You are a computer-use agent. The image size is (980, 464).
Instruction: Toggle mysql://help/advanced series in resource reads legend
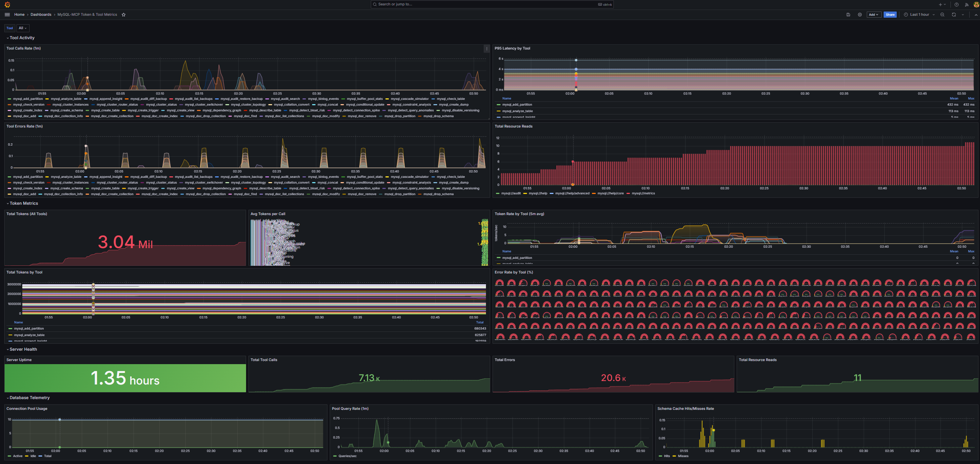[x=572, y=193]
